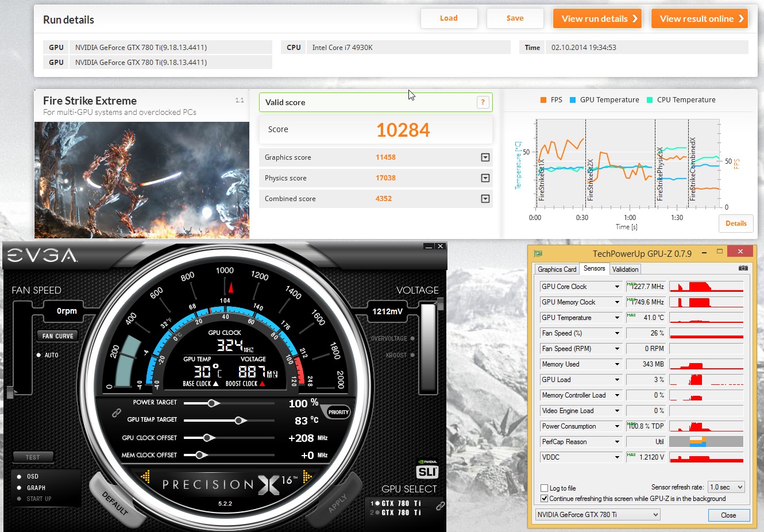Click the Save button in Run details
The height and width of the screenshot is (532, 764).
coord(515,18)
